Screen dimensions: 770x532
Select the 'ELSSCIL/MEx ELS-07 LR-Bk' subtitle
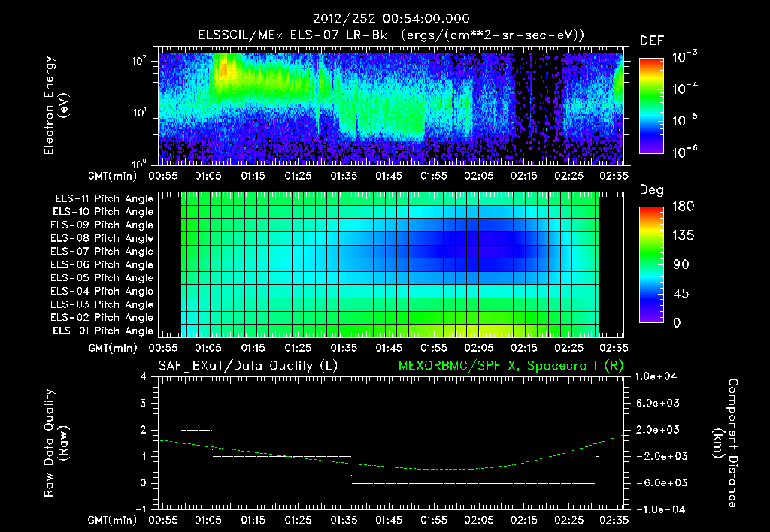pos(293,35)
